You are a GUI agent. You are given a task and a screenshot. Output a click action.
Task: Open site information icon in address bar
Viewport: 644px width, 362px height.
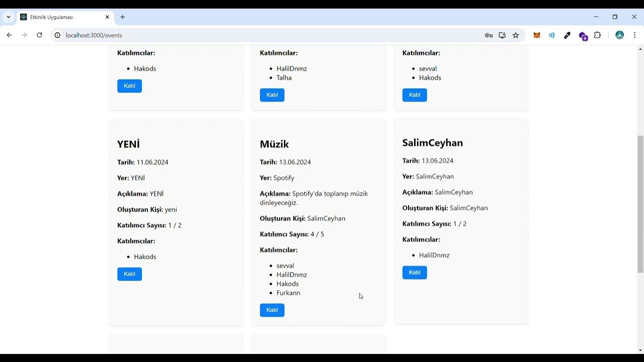[x=57, y=35]
